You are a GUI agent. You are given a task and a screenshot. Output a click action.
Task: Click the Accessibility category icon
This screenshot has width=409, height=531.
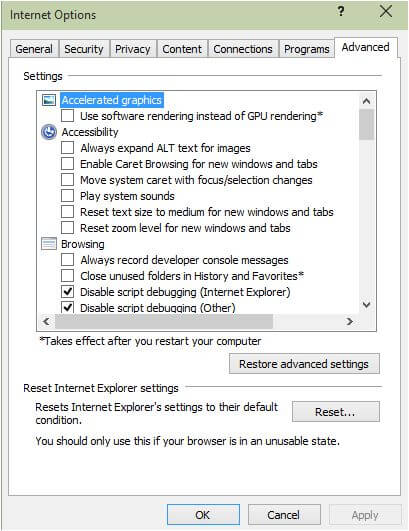pyautogui.click(x=49, y=132)
